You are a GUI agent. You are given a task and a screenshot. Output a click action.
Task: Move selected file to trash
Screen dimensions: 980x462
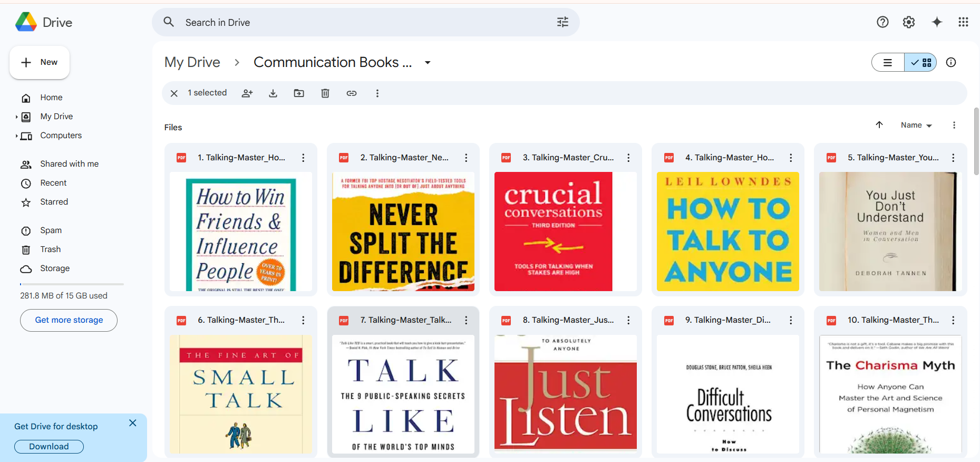pos(325,93)
